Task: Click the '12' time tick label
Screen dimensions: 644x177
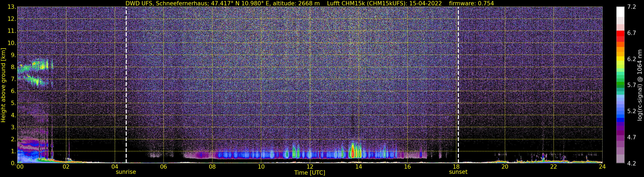Action: [x=310, y=167]
